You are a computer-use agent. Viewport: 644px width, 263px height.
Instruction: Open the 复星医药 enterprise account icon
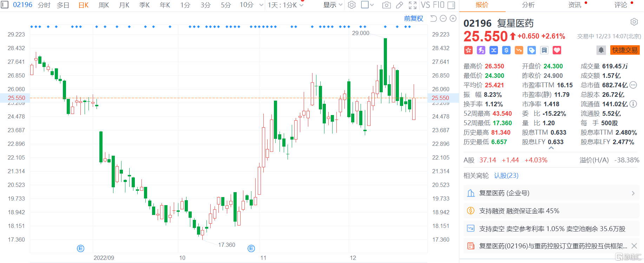click(471, 193)
